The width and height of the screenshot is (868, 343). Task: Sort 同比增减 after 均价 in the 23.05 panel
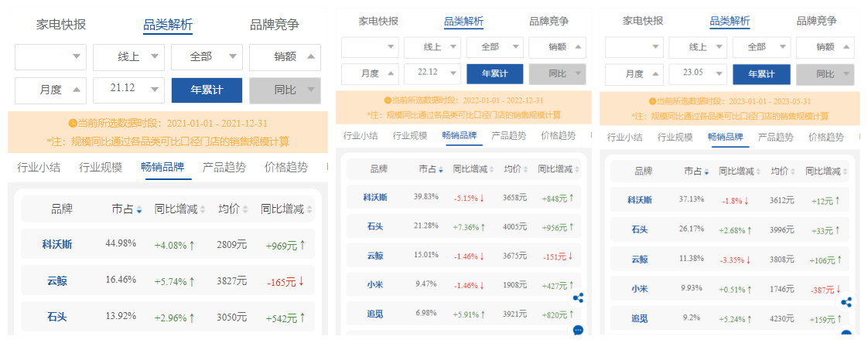point(826,171)
